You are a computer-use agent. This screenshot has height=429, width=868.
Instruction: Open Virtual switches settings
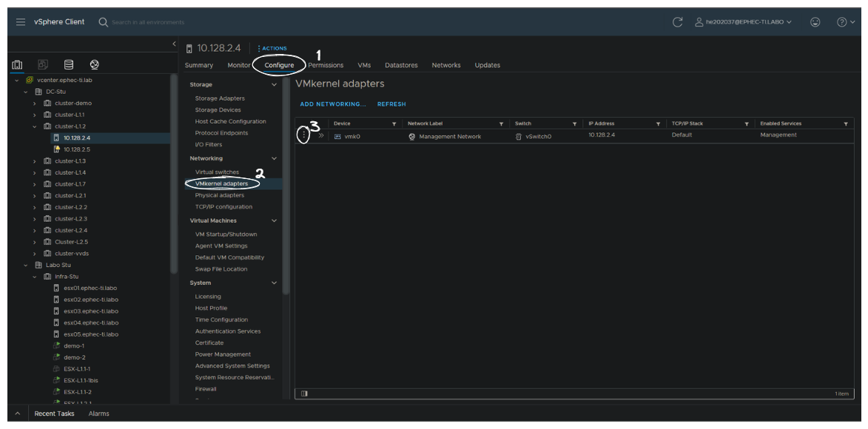pyautogui.click(x=217, y=172)
